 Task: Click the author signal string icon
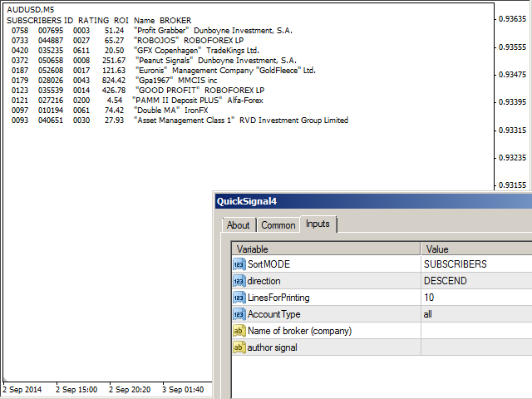239,347
